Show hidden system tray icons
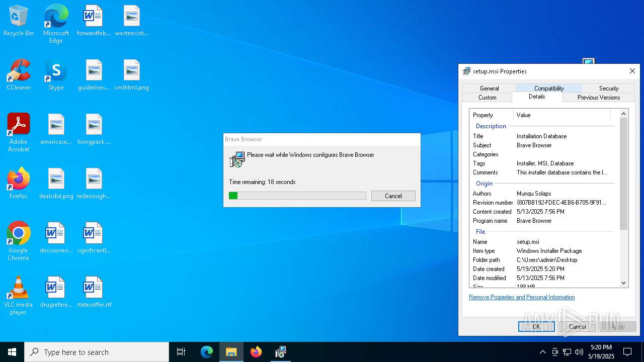This screenshot has width=644, height=362. click(x=542, y=352)
